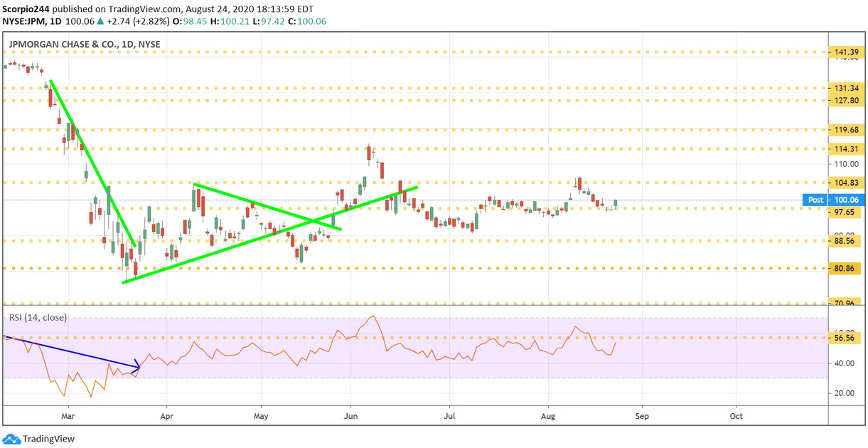Click the 100.06 current price label
The image size is (868, 448).
coord(847,201)
